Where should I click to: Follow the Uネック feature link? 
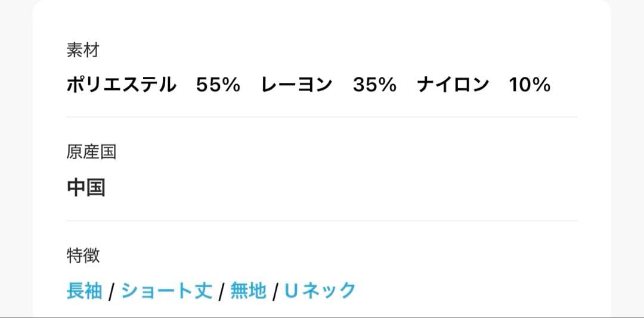(320, 291)
